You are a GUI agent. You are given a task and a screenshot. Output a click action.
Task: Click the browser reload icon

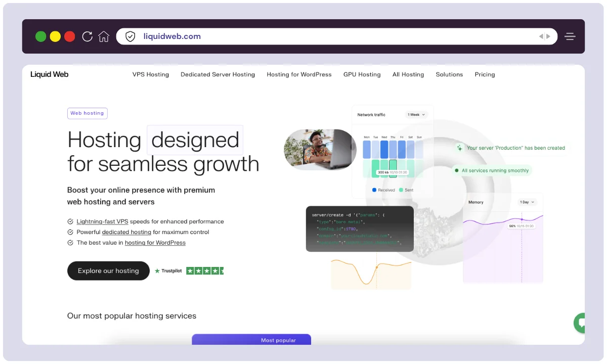[x=87, y=36]
